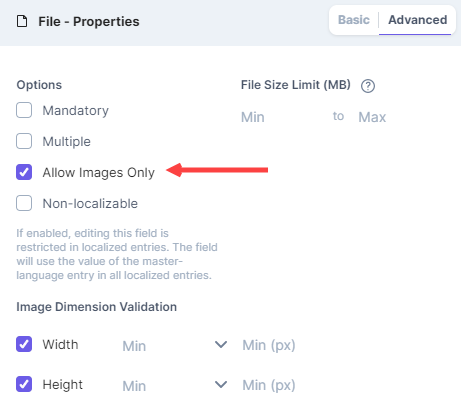Focus the file size Max field

coord(400,117)
